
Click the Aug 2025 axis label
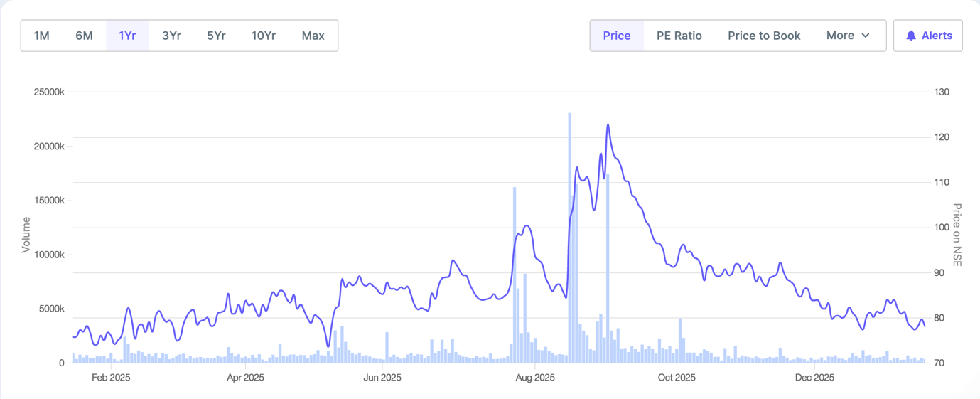[534, 378]
